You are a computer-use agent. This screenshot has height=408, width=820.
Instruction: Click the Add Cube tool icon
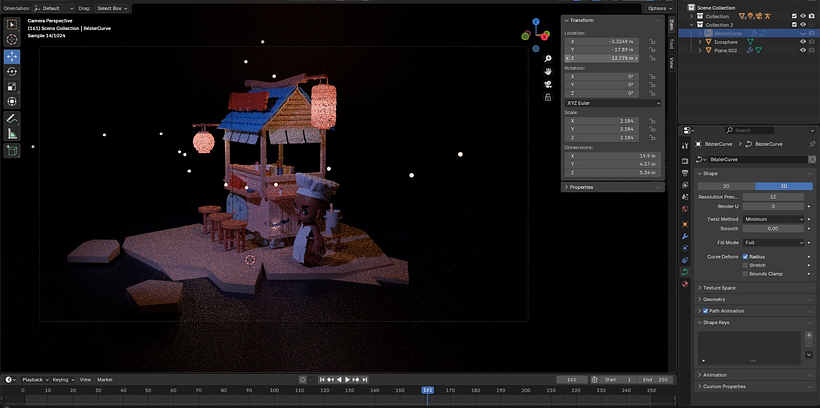[11, 151]
